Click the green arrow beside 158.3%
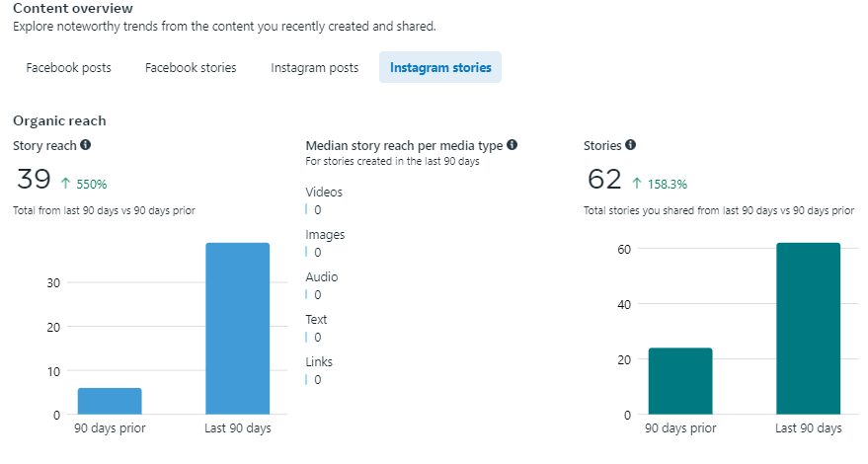Image resolution: width=868 pixels, height=464 pixels. tap(637, 183)
